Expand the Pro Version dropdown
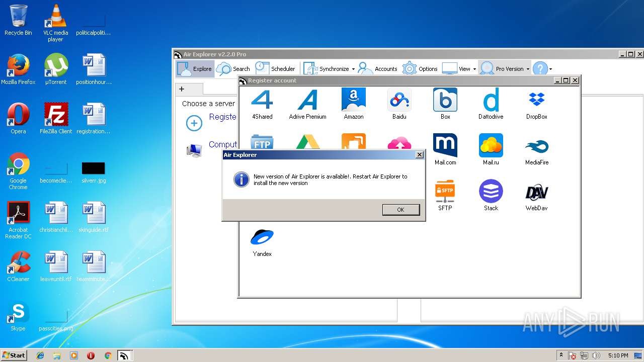The width and height of the screenshot is (644, 362). pyautogui.click(x=528, y=69)
